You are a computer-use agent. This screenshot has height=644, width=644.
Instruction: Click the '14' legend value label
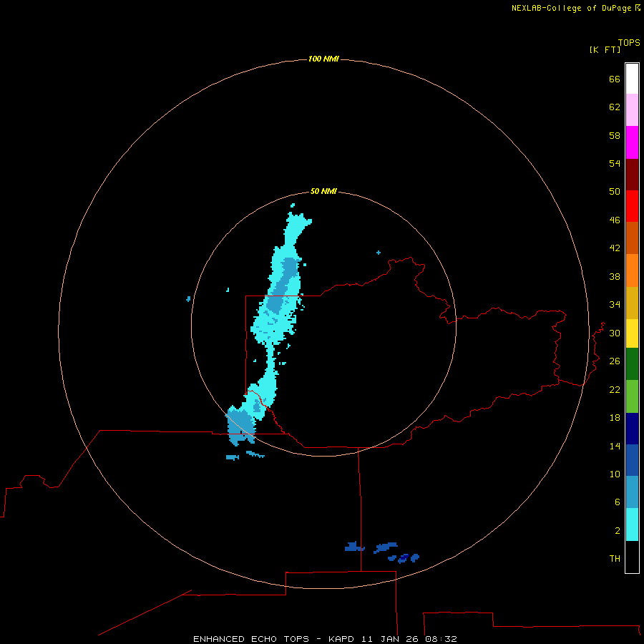(x=615, y=446)
